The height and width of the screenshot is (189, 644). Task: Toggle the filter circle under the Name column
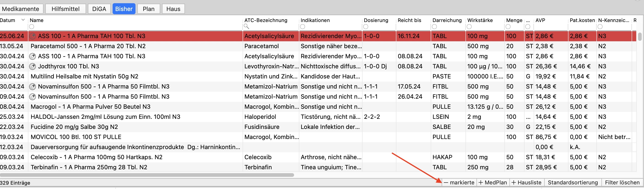[x=32, y=27]
